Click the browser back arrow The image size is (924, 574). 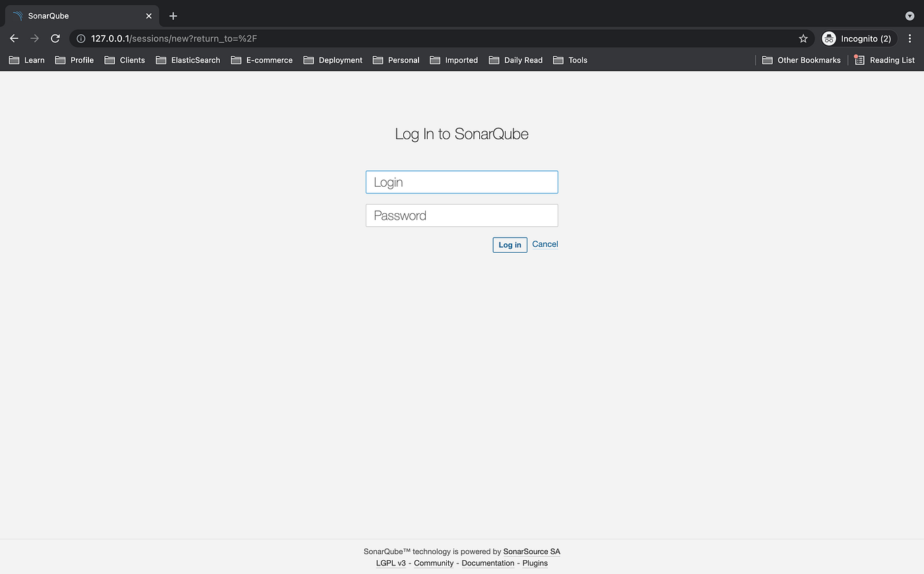tap(14, 38)
